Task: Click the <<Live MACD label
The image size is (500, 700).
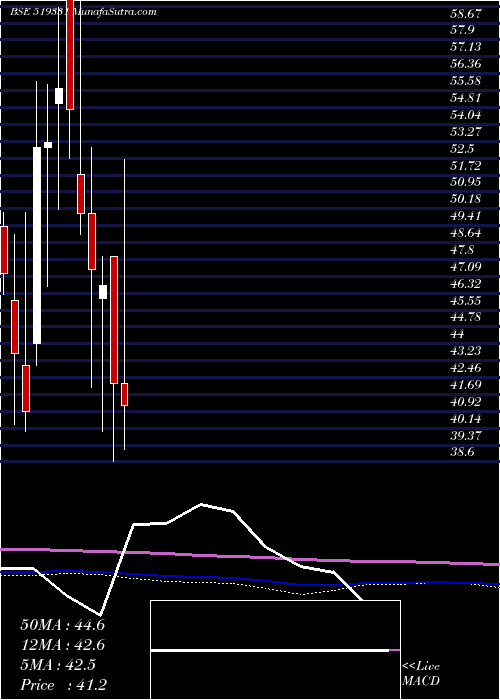Action: (x=421, y=674)
